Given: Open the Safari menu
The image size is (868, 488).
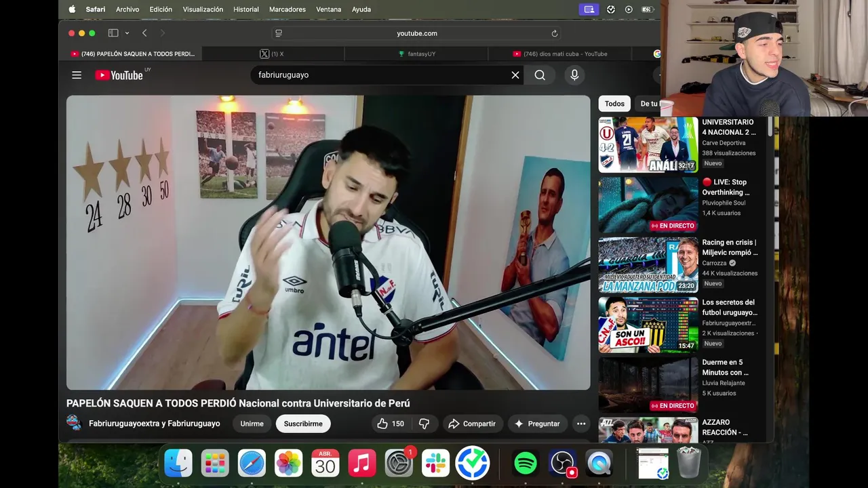Looking at the screenshot, I should point(96,9).
